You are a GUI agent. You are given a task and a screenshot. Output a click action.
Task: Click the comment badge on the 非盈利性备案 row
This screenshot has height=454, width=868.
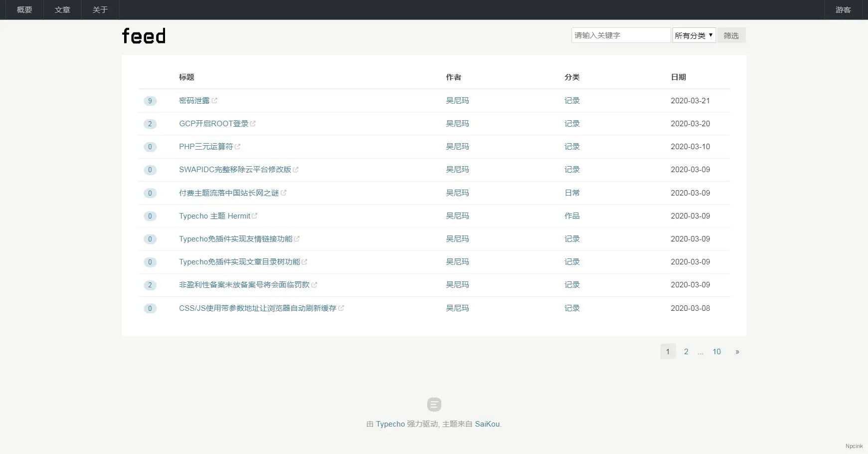tap(150, 285)
